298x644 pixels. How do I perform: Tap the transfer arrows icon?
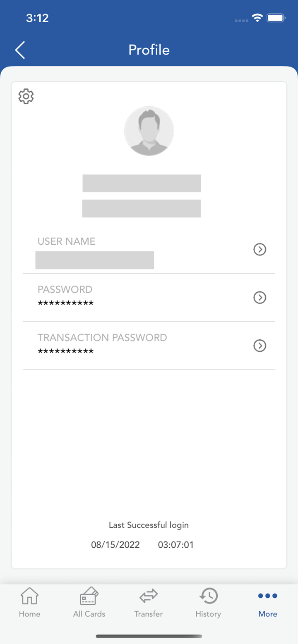[x=149, y=596]
